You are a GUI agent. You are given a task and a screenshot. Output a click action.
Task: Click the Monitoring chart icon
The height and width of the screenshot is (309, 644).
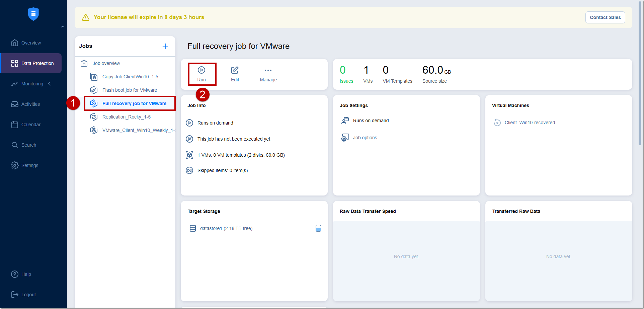tap(15, 84)
